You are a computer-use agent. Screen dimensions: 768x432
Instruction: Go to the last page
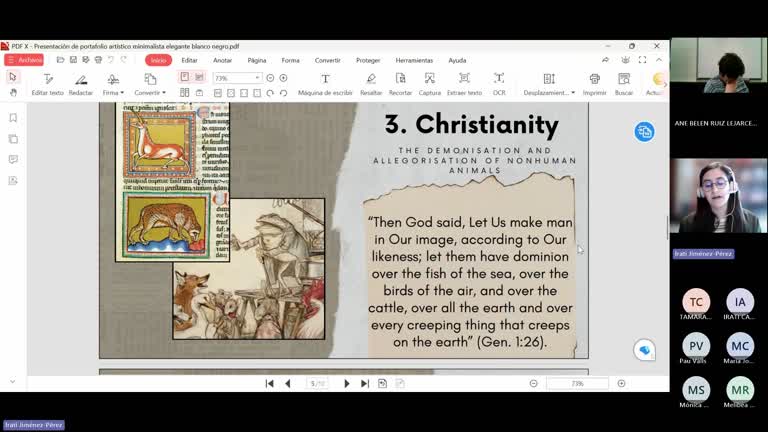[x=365, y=384]
